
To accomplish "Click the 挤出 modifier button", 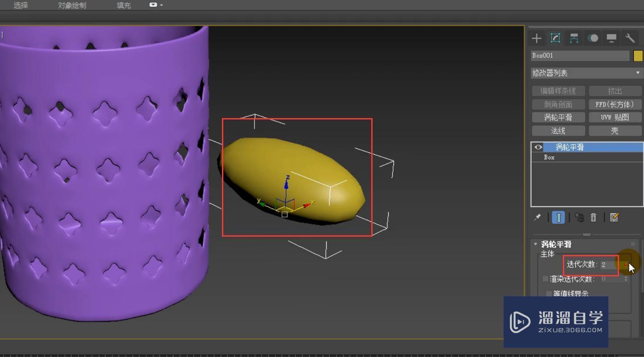I will pyautogui.click(x=615, y=91).
